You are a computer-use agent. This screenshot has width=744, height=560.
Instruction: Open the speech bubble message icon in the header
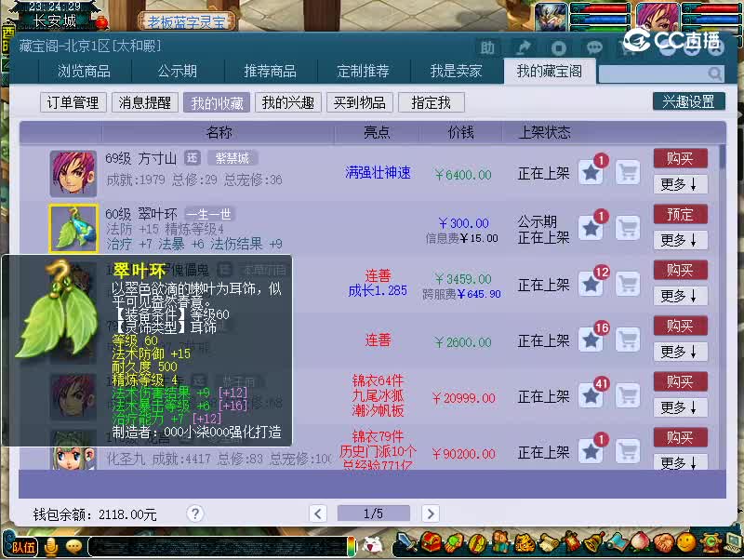pos(594,47)
